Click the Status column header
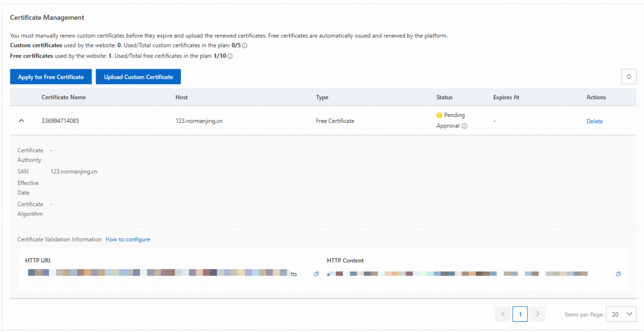 tap(444, 97)
